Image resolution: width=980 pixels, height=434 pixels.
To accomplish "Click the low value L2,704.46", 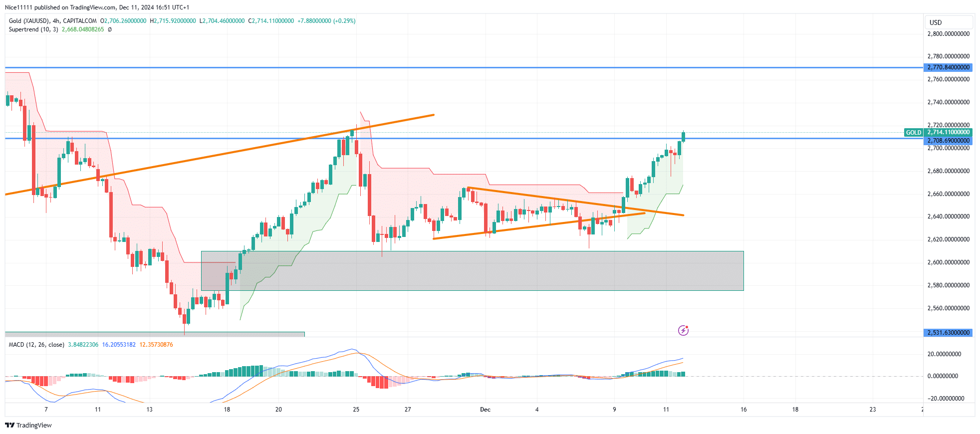I will [x=222, y=21].
